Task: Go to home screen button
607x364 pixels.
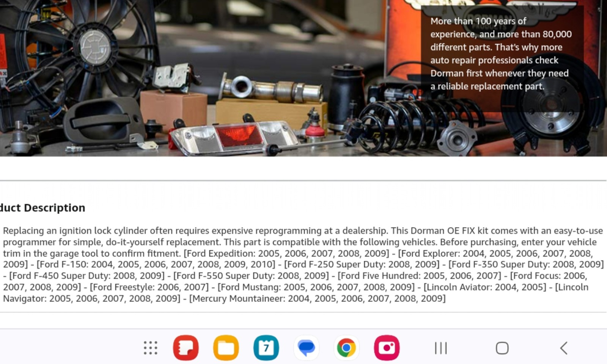Action: 502,348
